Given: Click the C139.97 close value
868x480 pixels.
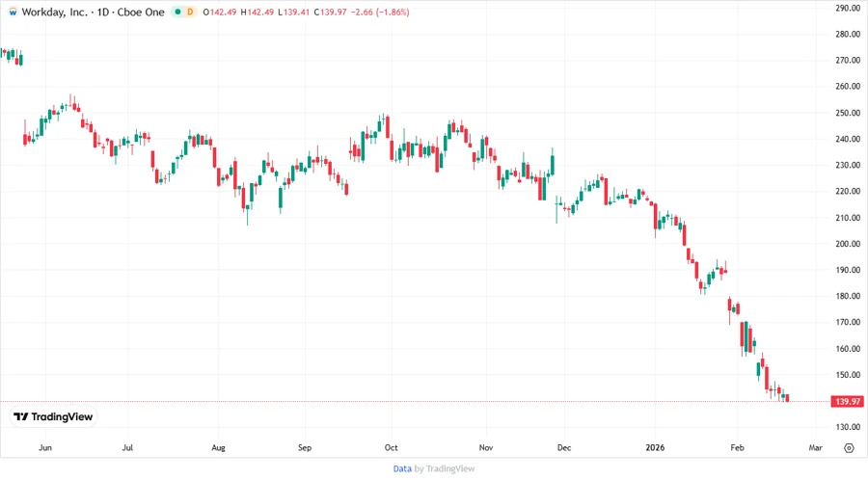Looking at the screenshot, I should [330, 13].
